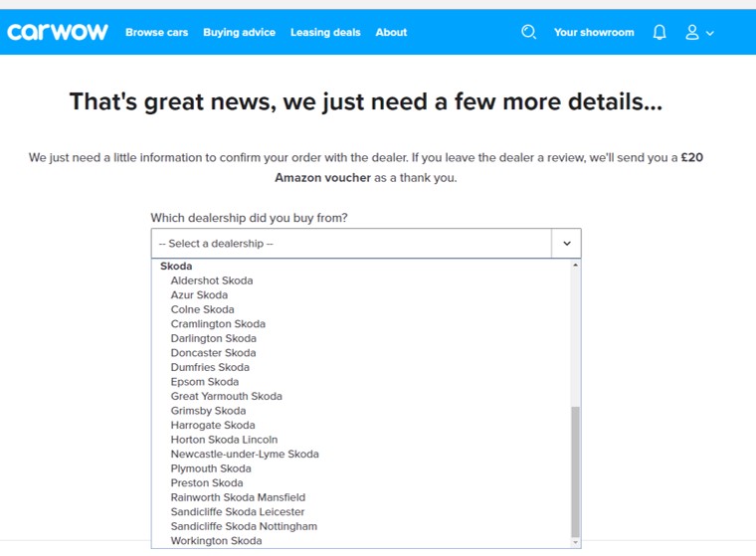Go to Leasing deals
The image size is (756, 556).
[x=325, y=32]
